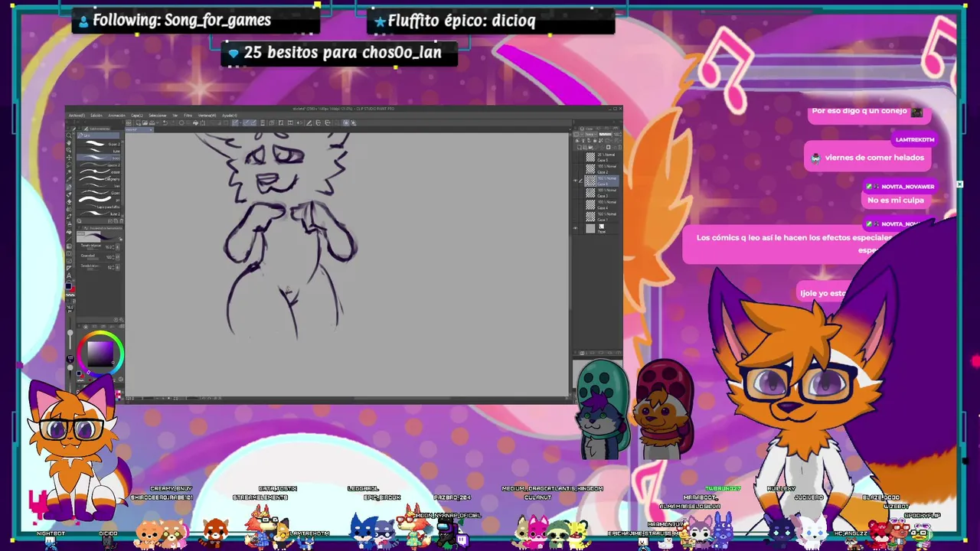980x551 pixels.
Task: Open the Filtro menu
Action: click(188, 116)
